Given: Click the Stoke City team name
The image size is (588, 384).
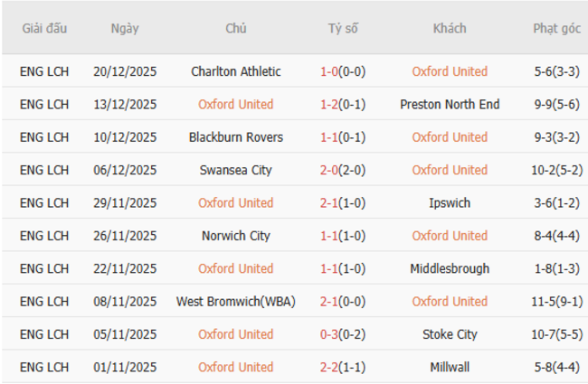Looking at the screenshot, I should (x=450, y=334).
